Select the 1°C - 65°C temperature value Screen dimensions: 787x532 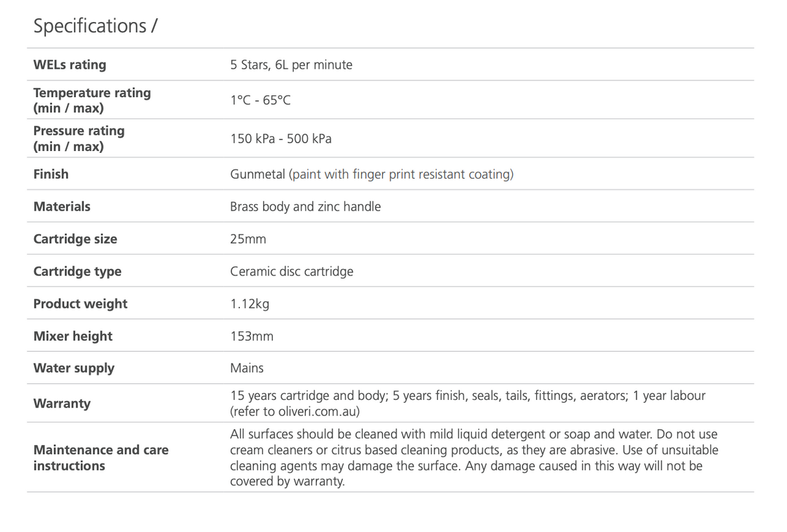click(x=260, y=100)
